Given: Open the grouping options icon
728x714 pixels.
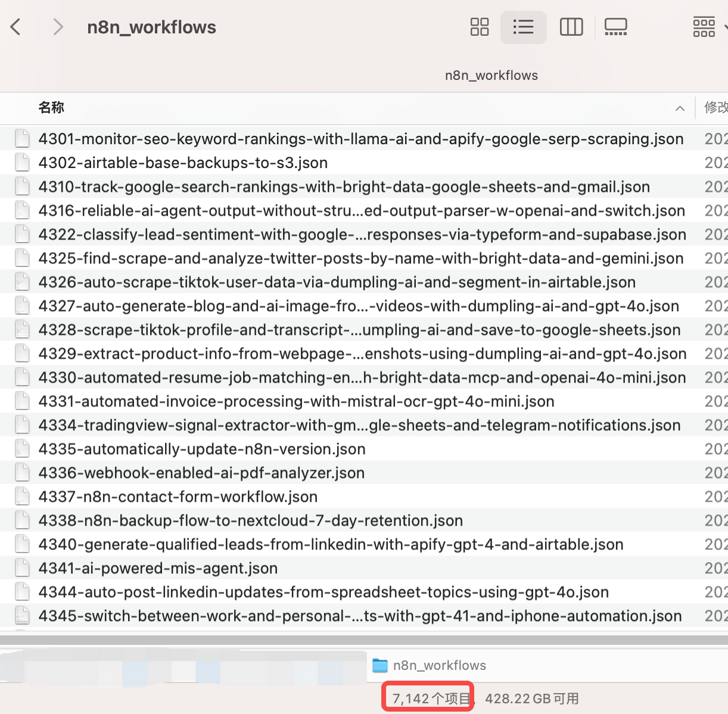Looking at the screenshot, I should click(704, 26).
